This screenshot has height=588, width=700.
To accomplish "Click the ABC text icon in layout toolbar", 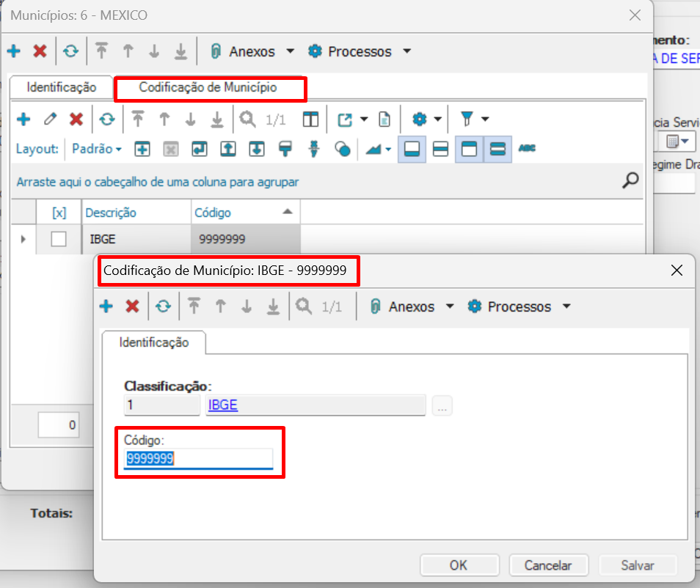I will (x=527, y=148).
